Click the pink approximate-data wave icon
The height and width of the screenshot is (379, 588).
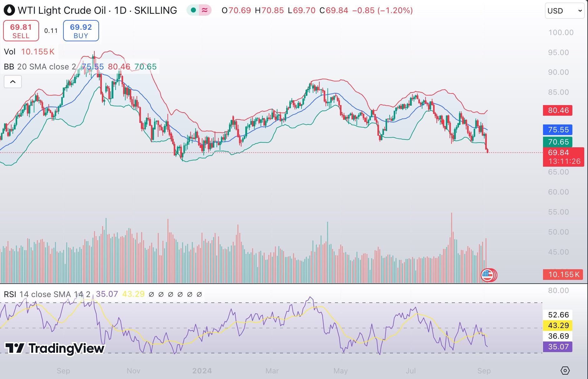pyautogui.click(x=205, y=10)
